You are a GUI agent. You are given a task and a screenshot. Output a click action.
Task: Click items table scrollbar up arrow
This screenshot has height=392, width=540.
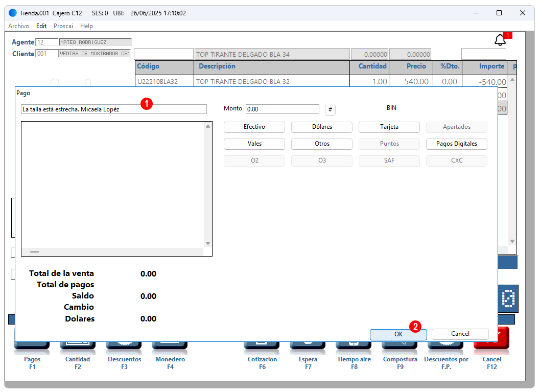[512, 80]
